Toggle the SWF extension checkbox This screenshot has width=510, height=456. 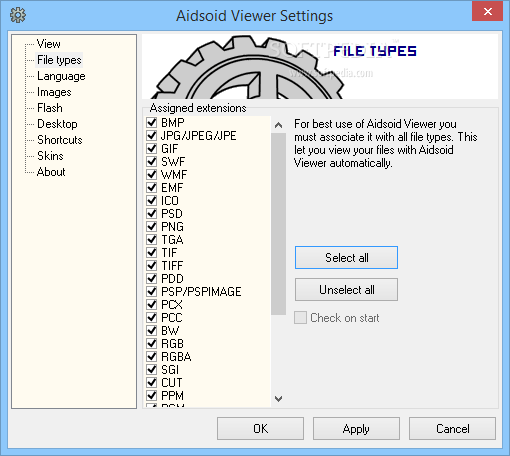tap(152, 161)
